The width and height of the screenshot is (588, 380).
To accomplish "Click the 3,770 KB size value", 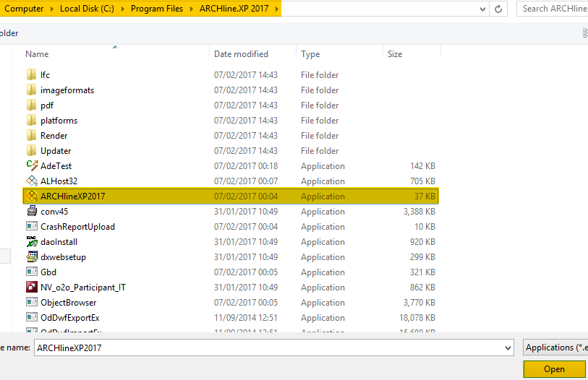I will tap(419, 303).
